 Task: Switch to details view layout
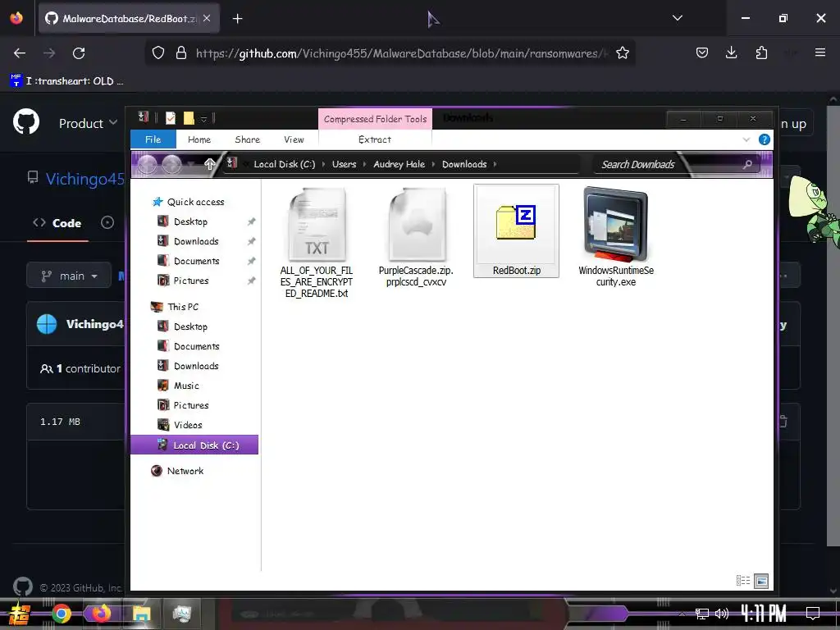(743, 580)
